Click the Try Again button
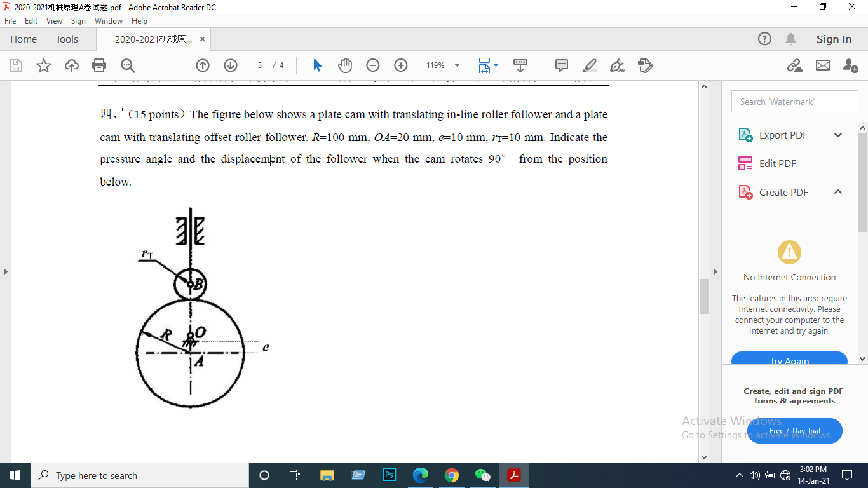 [x=789, y=361]
